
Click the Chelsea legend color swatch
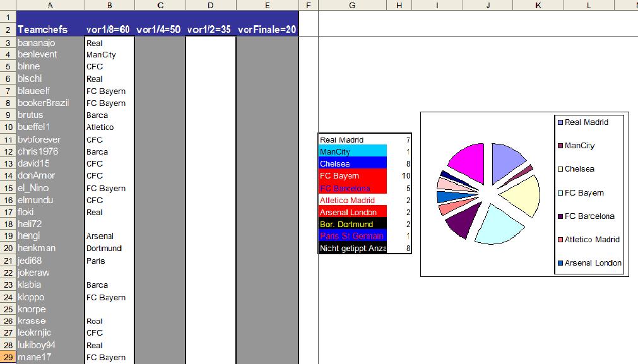pyautogui.click(x=560, y=169)
